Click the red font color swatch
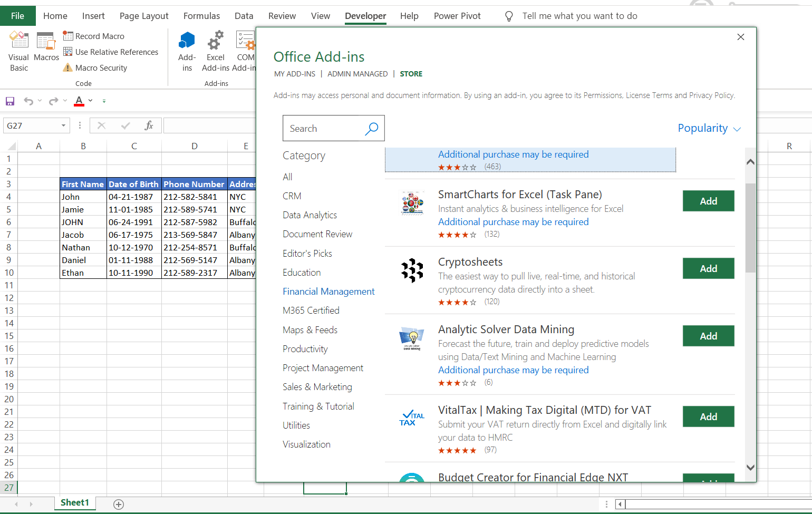 tap(79, 101)
